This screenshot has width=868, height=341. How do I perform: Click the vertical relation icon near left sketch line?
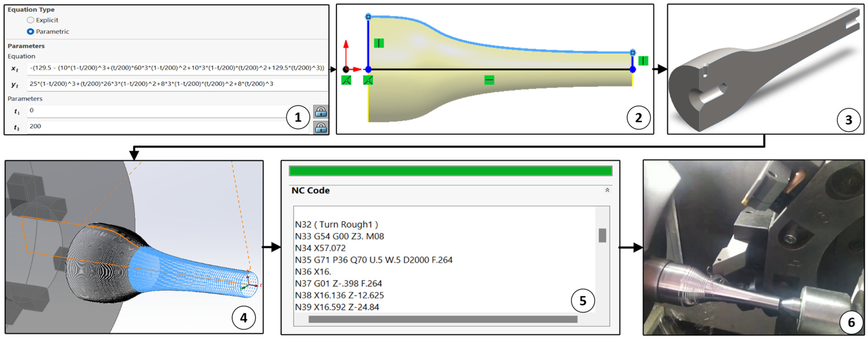[x=379, y=43]
